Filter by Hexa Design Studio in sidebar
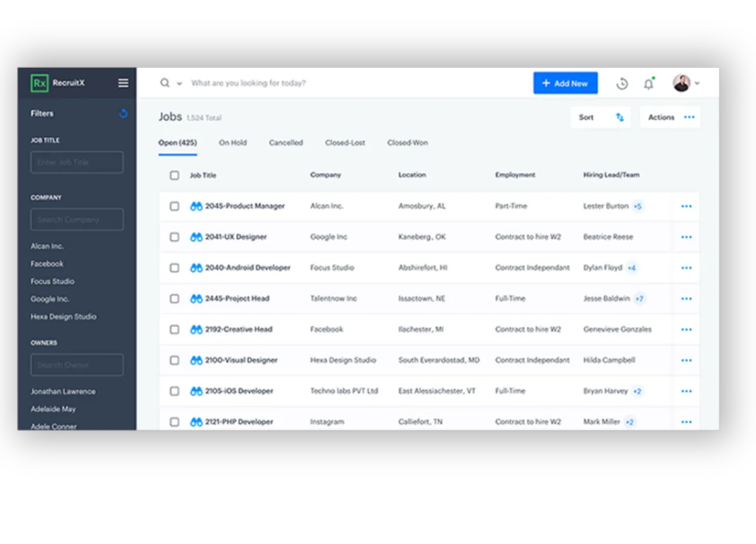 (x=64, y=317)
